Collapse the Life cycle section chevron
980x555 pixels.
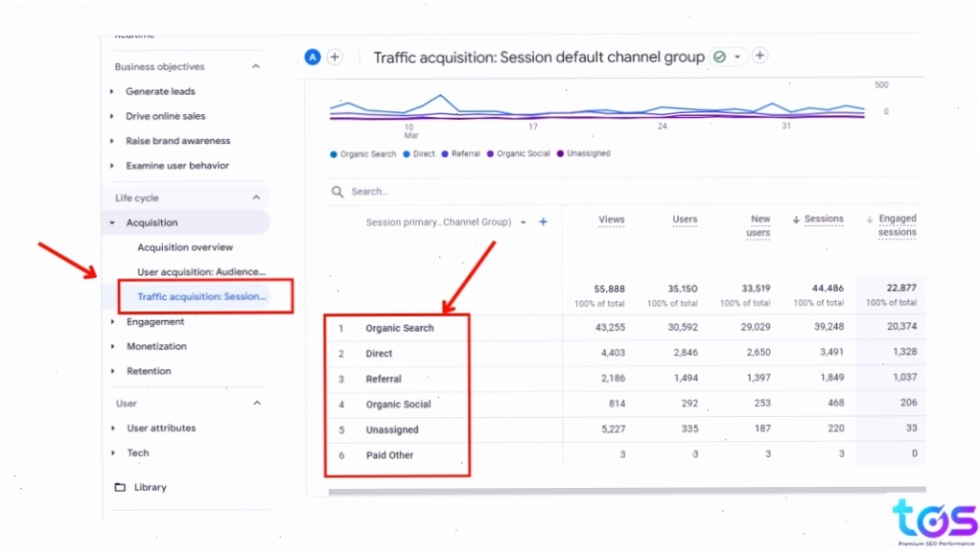click(256, 197)
